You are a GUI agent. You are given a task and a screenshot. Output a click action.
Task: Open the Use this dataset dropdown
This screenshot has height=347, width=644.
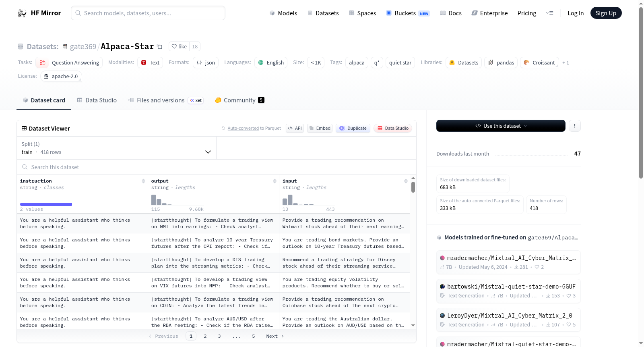pyautogui.click(x=501, y=126)
